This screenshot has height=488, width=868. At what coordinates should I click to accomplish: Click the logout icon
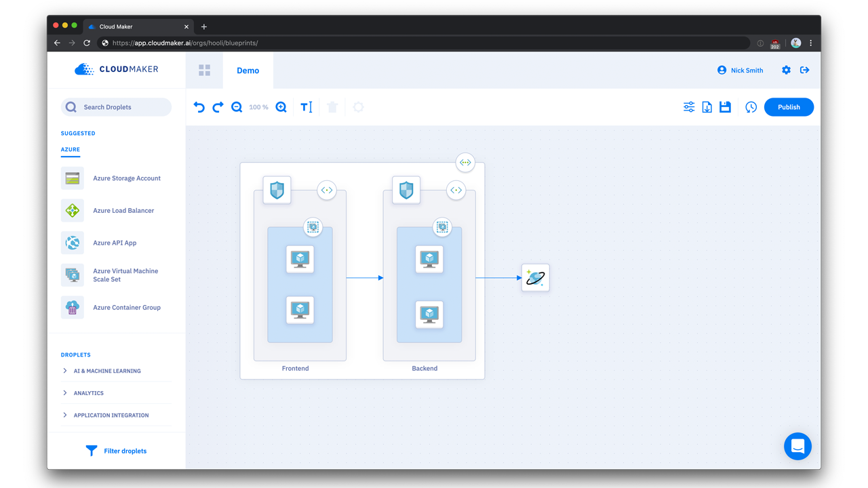(804, 70)
